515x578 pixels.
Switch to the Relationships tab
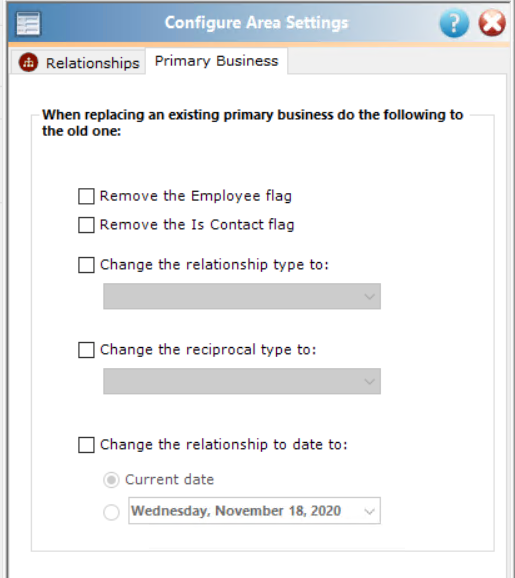pos(78,63)
